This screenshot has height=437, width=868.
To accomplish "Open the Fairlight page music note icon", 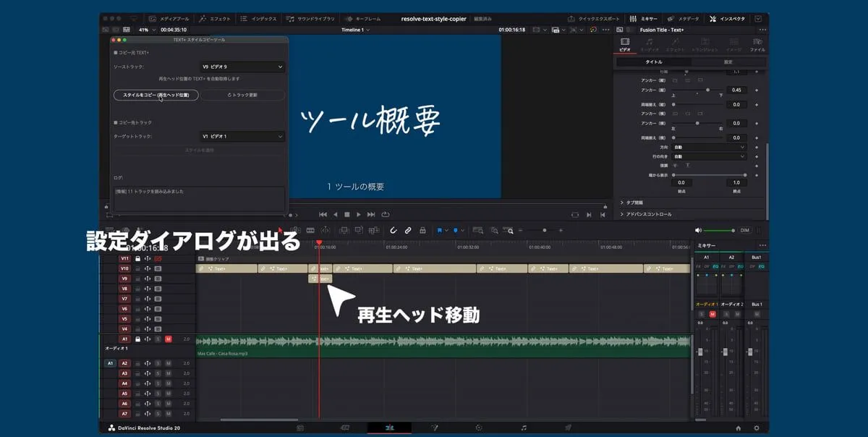I will click(524, 428).
